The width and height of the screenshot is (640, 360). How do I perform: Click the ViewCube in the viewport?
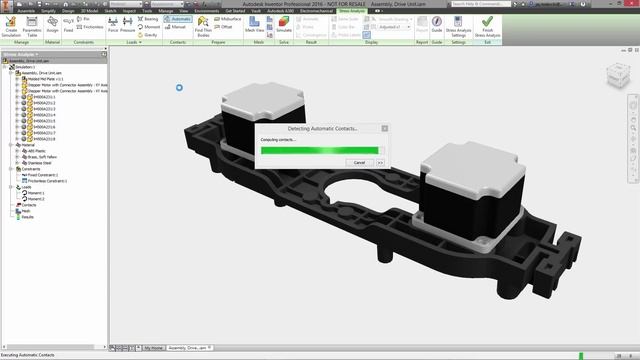(618, 75)
